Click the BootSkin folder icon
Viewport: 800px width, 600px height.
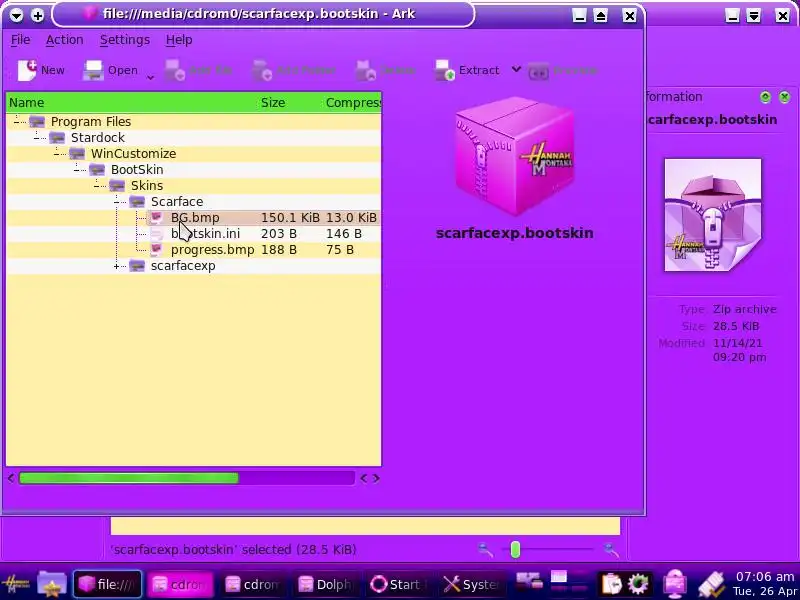[97, 169]
